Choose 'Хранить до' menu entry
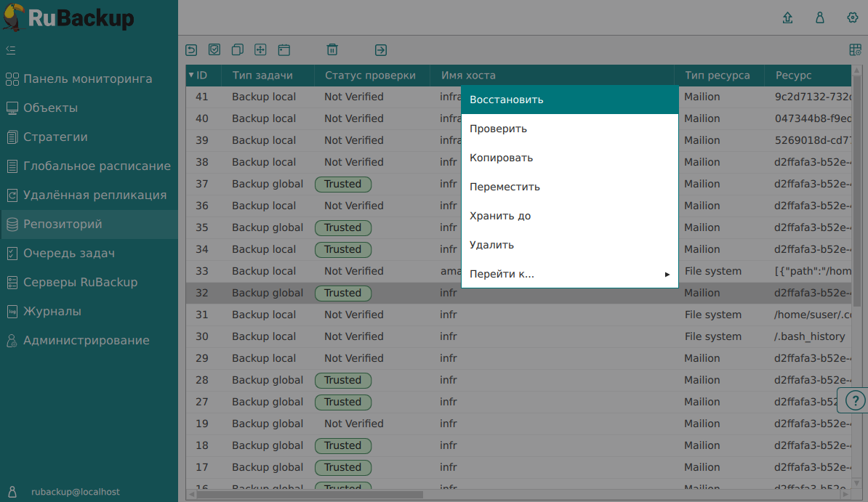868x502 pixels. tap(569, 216)
